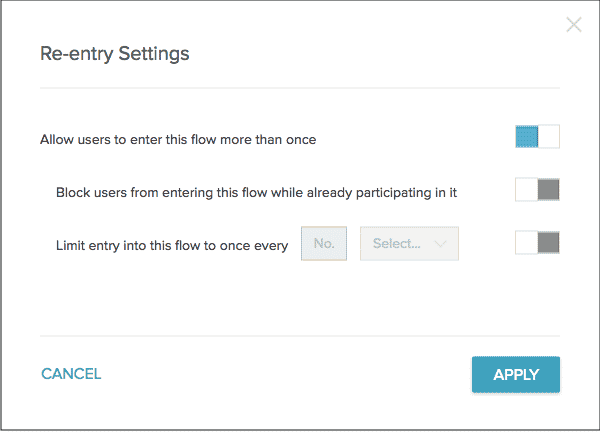Dismiss the dialog with the X icon
Viewport: 600px width, 432px height.
coord(574,25)
